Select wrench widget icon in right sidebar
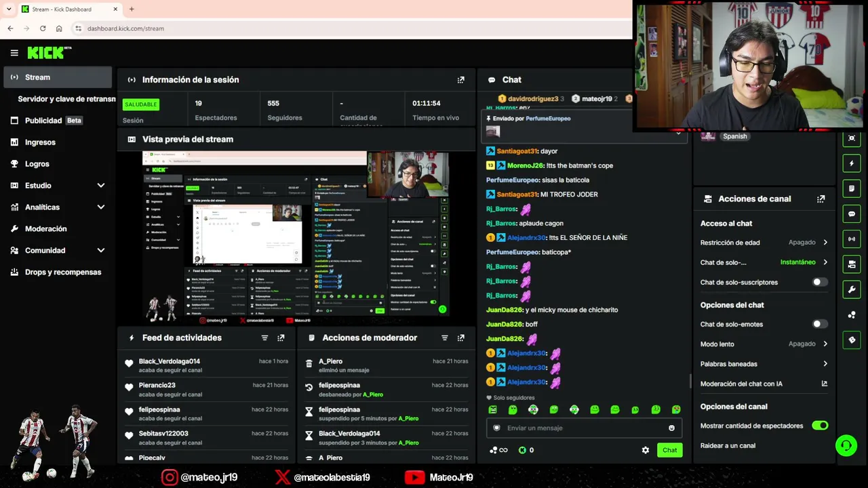 [x=852, y=289]
